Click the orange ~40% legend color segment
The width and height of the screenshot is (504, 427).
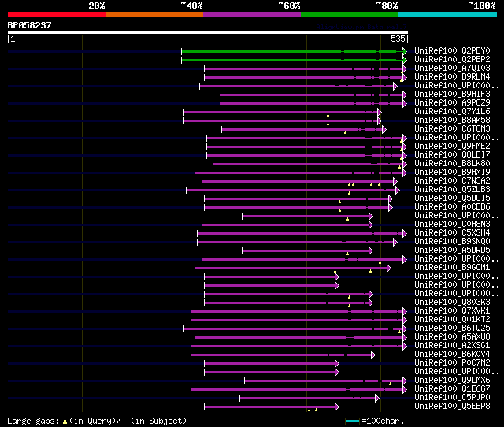154,14
